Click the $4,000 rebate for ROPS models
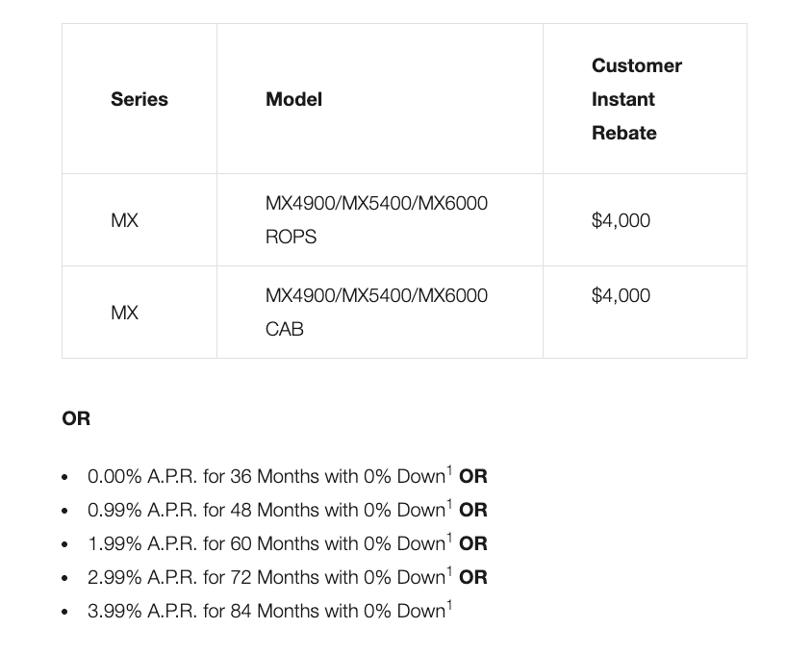812x654 pixels. (x=621, y=220)
